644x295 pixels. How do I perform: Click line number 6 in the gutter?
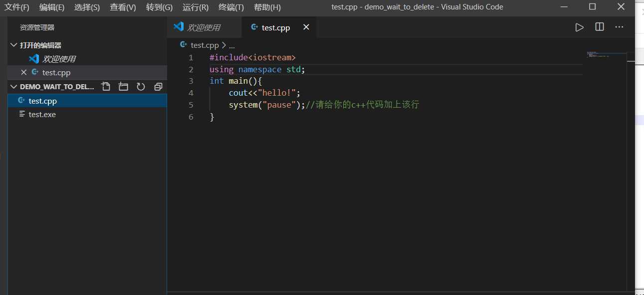(x=191, y=117)
